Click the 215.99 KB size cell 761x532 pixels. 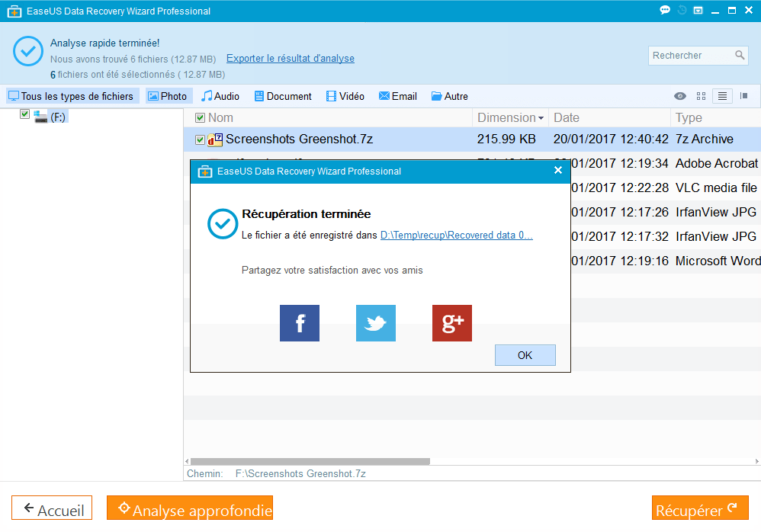(506, 139)
